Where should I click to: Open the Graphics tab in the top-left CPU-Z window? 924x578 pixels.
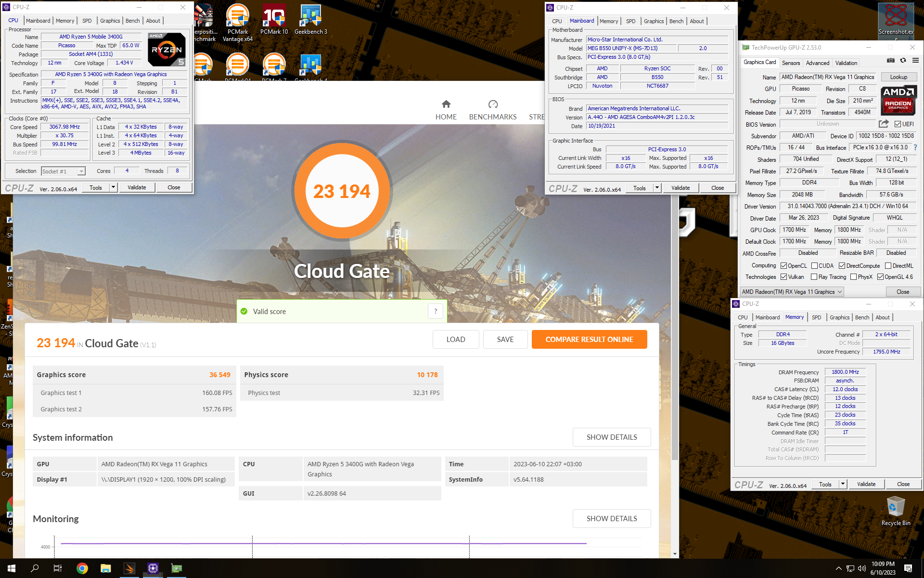point(110,21)
